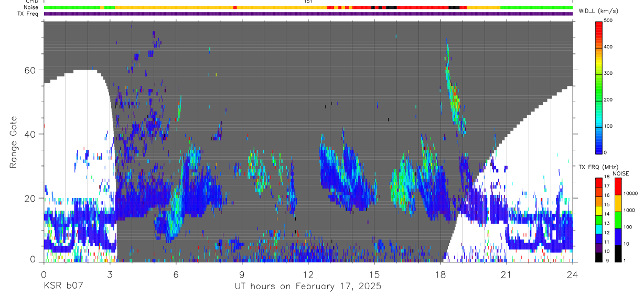This screenshot has height=297, width=644.
Task: Pick the yellow 14–15 MHz swatch in TX FRQ legend
Action: [x=599, y=210]
